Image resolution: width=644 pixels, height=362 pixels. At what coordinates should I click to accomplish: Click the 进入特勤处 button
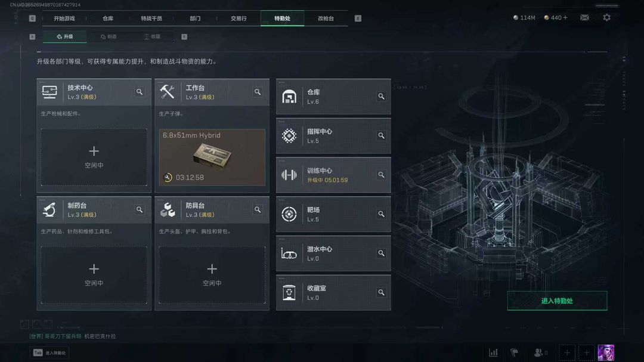pos(557,301)
